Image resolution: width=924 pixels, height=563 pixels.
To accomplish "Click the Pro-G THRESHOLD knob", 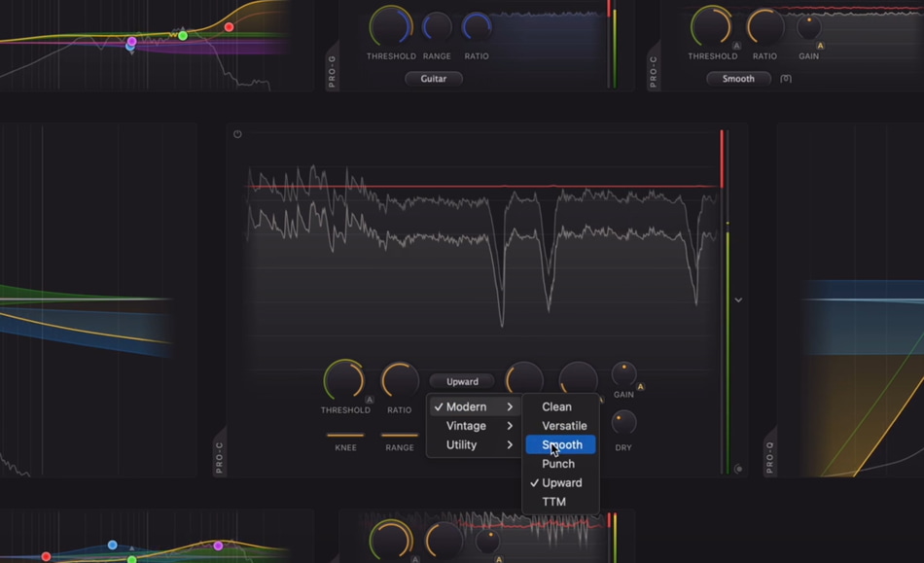I will 391,26.
